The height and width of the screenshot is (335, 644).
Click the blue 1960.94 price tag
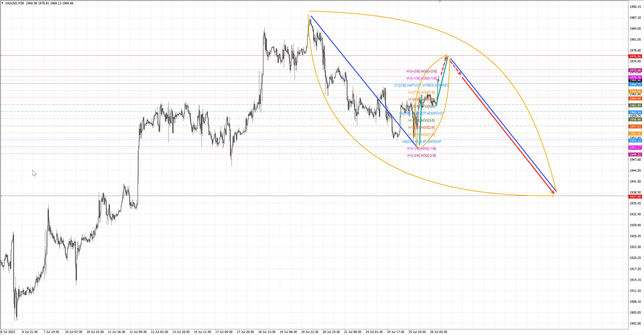pos(635,113)
